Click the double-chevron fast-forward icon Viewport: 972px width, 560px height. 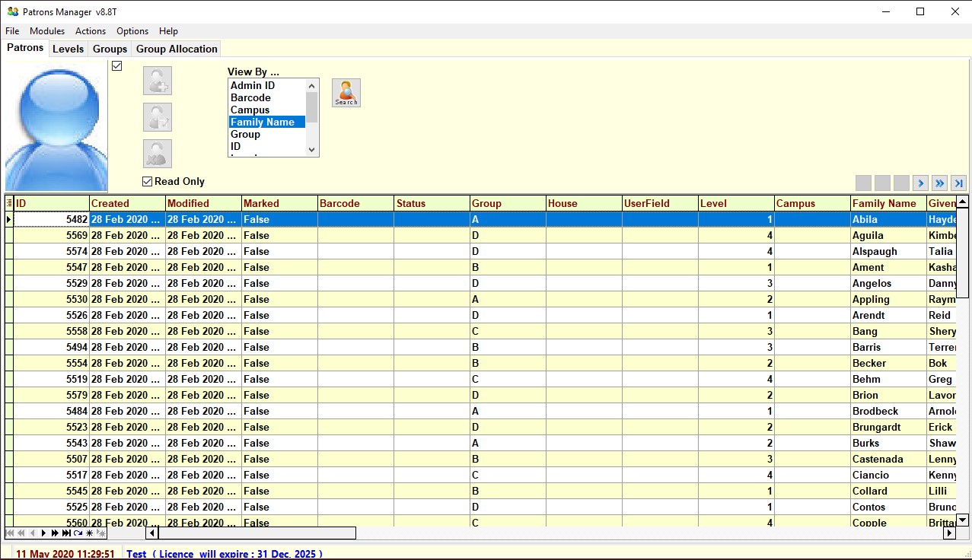(x=939, y=183)
